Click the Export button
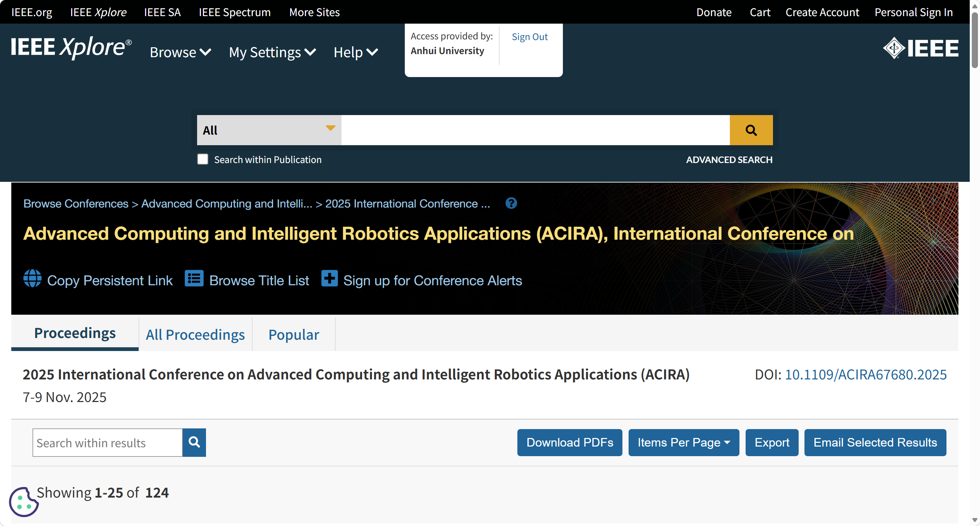 (x=772, y=443)
